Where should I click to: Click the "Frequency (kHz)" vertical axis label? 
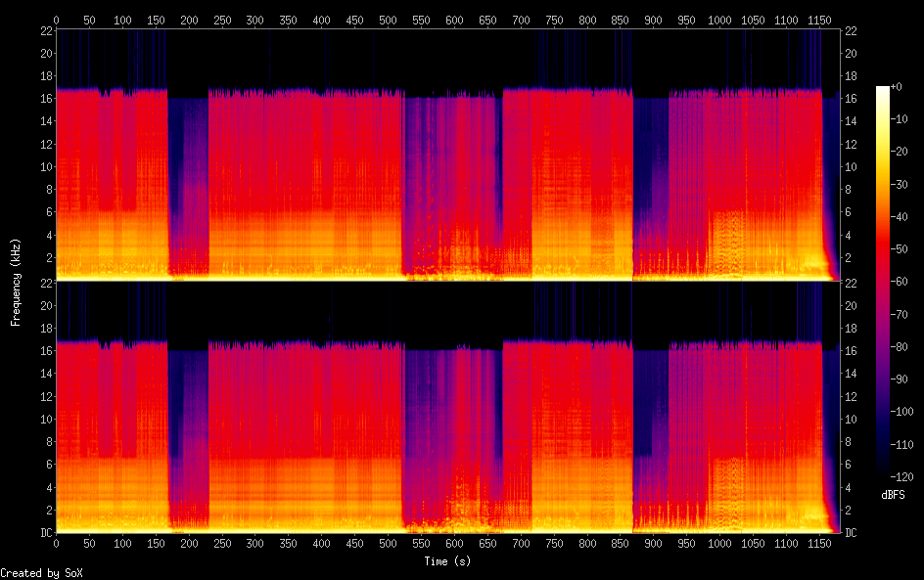16,282
